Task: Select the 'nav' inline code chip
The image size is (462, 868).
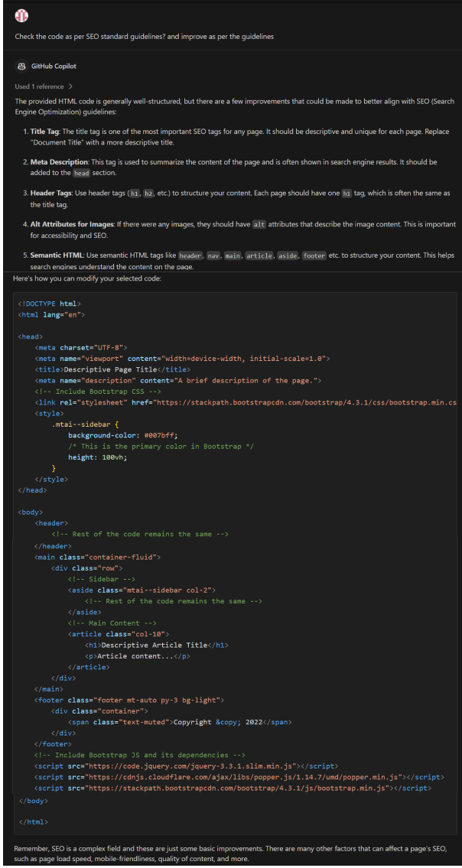Action: point(213,256)
